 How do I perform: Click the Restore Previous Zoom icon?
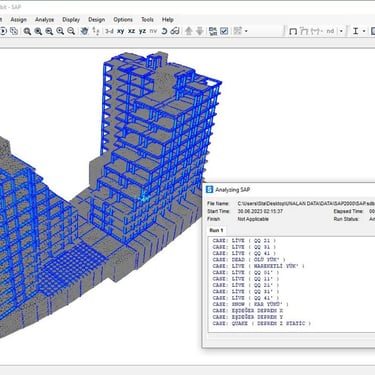pyautogui.click(x=49, y=31)
